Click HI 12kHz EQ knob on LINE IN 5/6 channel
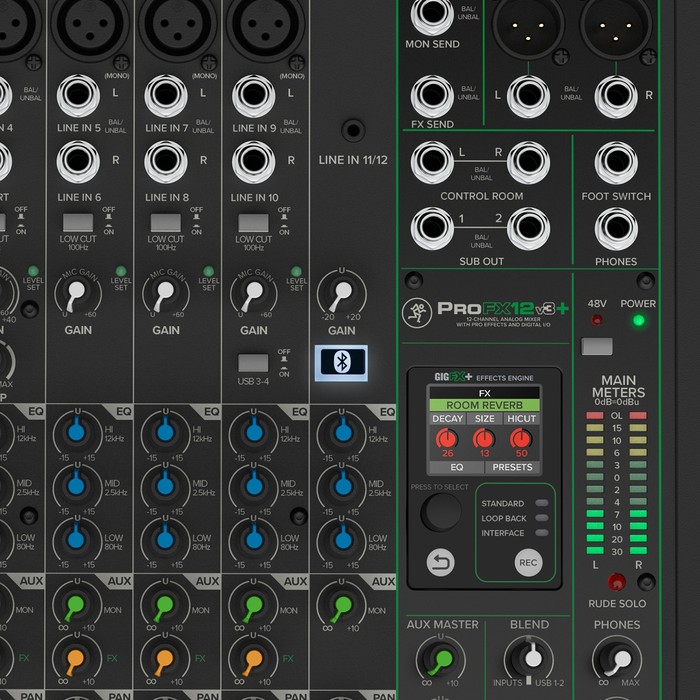The width and height of the screenshot is (700, 700). click(77, 432)
